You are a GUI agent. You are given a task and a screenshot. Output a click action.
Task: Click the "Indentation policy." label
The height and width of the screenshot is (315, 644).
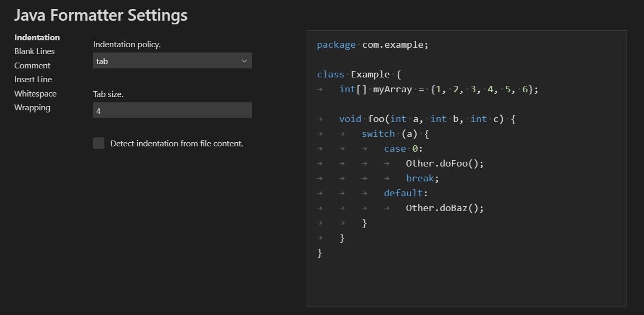[127, 44]
